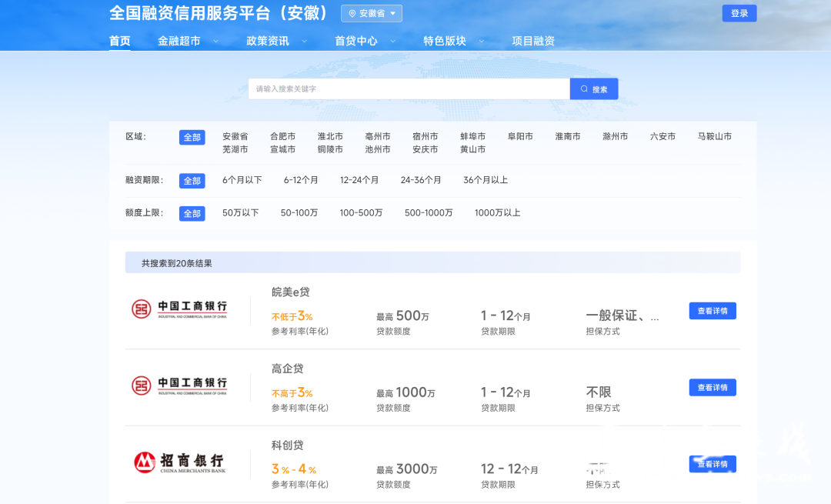
Task: Choose the 6-12个月 financing term filter
Action: 301,180
